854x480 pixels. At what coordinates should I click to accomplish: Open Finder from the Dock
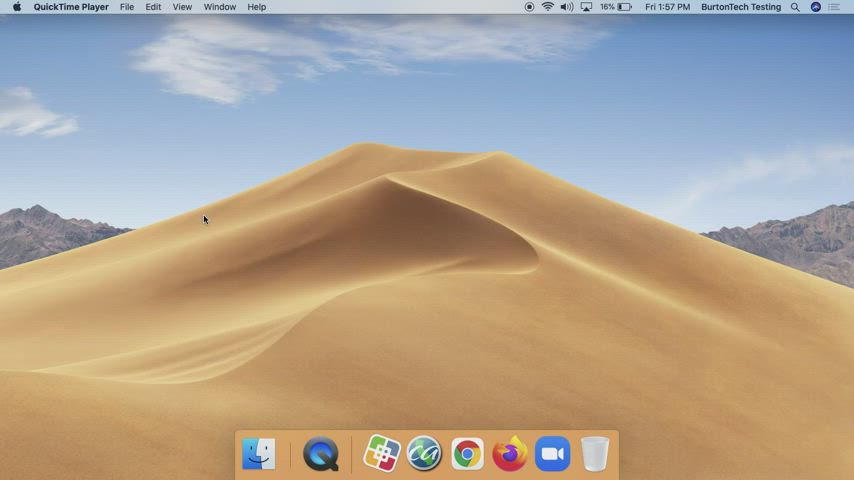point(259,454)
